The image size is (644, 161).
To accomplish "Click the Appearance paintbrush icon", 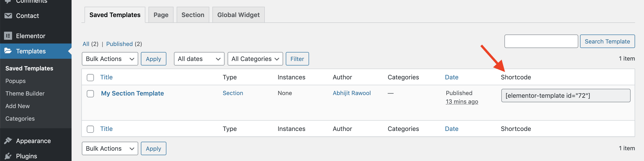I will click(8, 141).
